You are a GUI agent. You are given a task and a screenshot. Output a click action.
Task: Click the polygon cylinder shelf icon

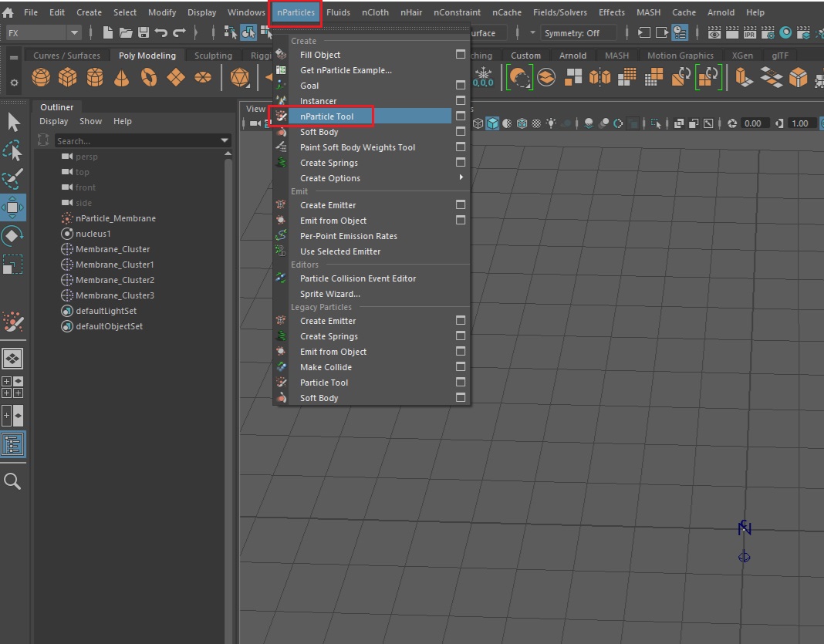pos(95,78)
